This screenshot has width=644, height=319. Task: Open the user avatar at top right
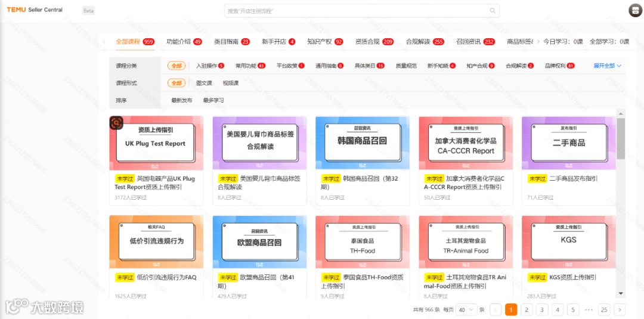634,11
